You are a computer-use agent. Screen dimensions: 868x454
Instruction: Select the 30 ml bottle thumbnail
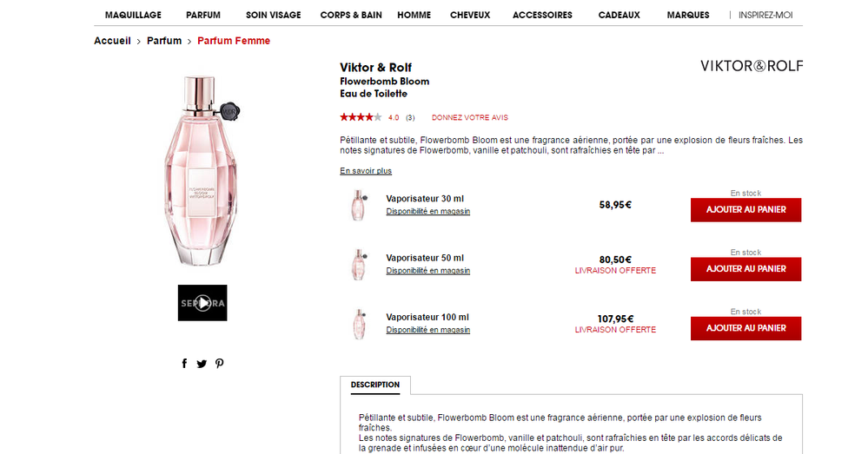359,205
